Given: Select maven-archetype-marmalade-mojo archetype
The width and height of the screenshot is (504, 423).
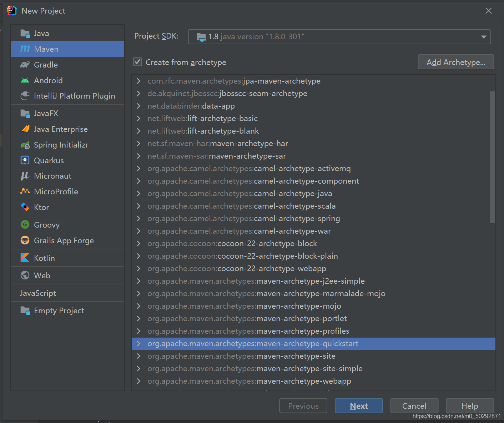Looking at the screenshot, I should coord(313,294).
